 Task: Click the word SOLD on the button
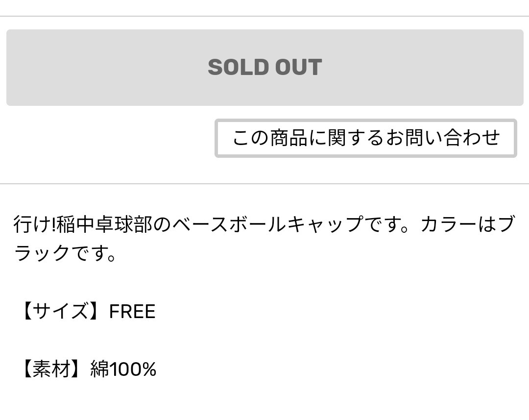[237, 68]
